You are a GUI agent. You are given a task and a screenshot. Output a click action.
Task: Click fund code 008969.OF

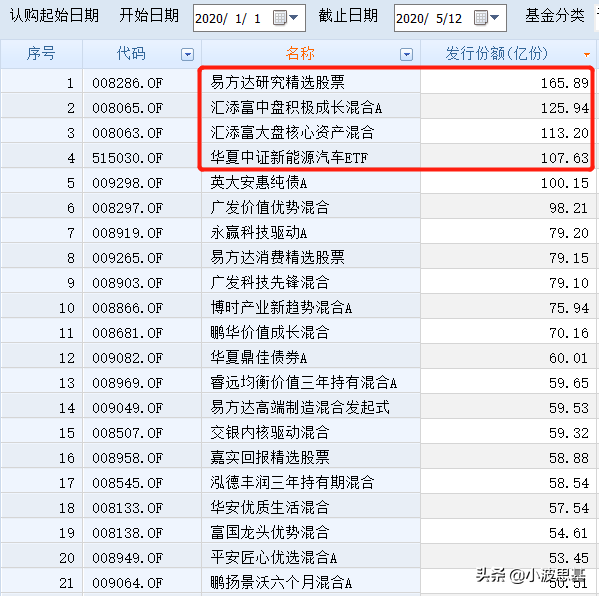128,383
